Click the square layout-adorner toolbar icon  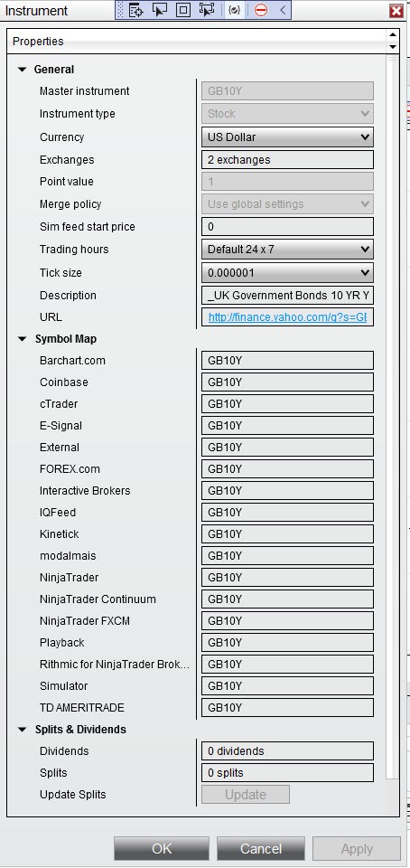[183, 10]
